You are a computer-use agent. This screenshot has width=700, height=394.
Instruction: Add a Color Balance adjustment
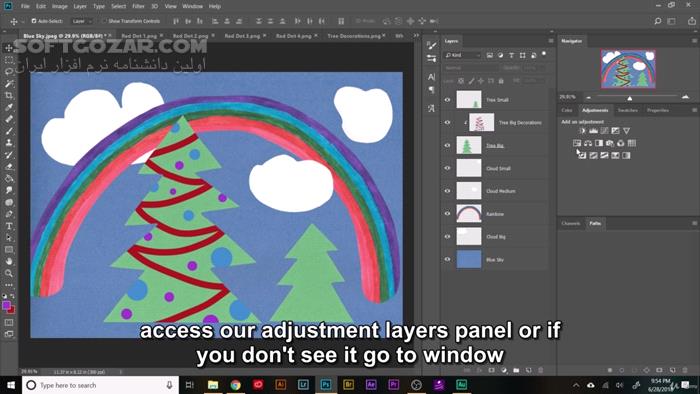pos(588,143)
